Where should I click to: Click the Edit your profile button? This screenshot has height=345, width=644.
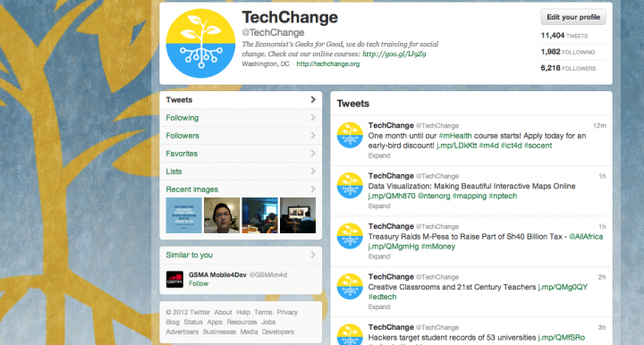click(573, 17)
